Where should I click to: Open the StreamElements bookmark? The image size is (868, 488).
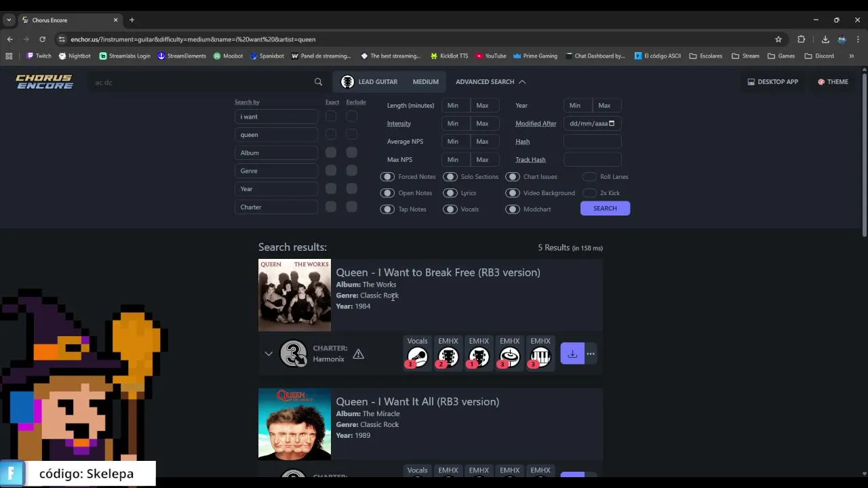(x=182, y=56)
